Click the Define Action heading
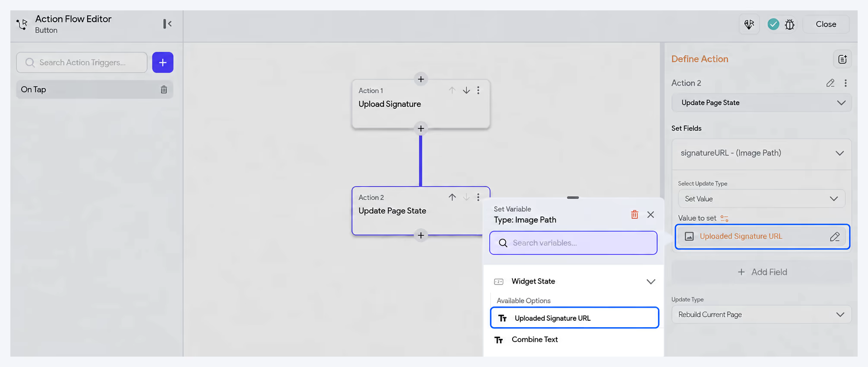This screenshot has width=868, height=367. [700, 59]
